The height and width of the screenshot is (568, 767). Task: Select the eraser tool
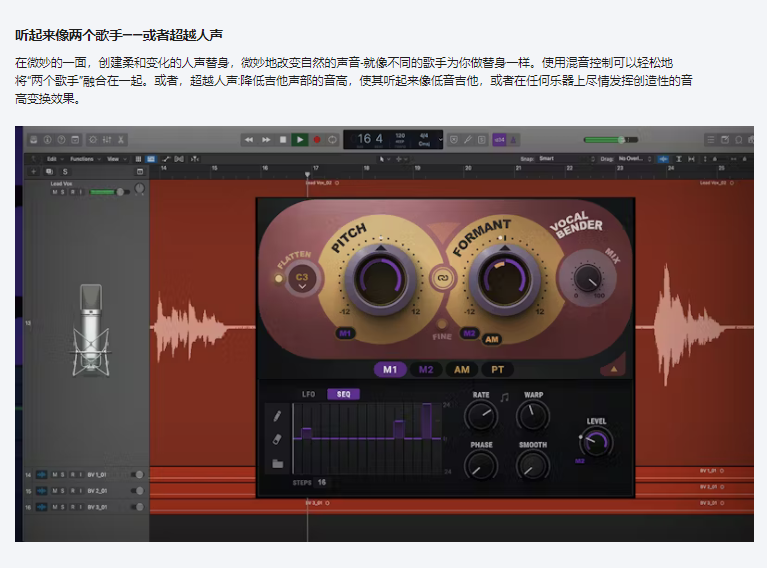click(277, 439)
